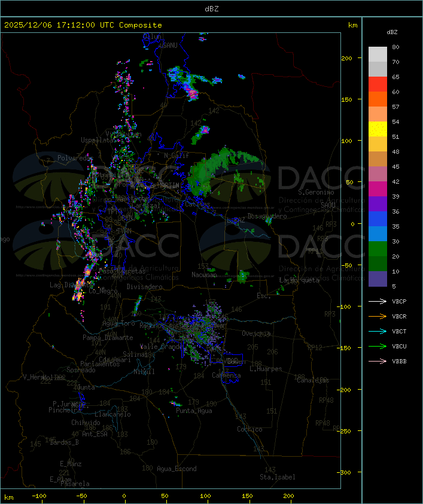Click the Pincheira map label

point(65,410)
